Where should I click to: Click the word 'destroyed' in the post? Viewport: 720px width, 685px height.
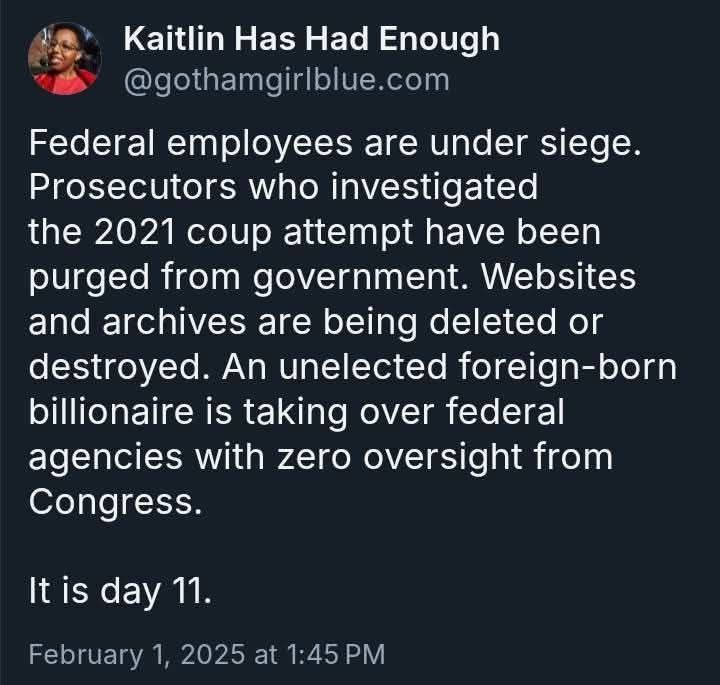pos(115,369)
